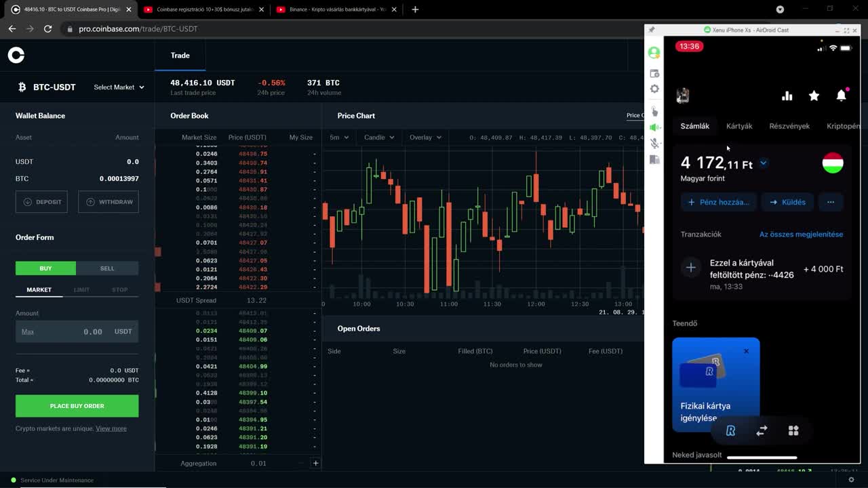The height and width of the screenshot is (488, 868).
Task: Open the Overlay dropdown
Action: tap(425, 137)
